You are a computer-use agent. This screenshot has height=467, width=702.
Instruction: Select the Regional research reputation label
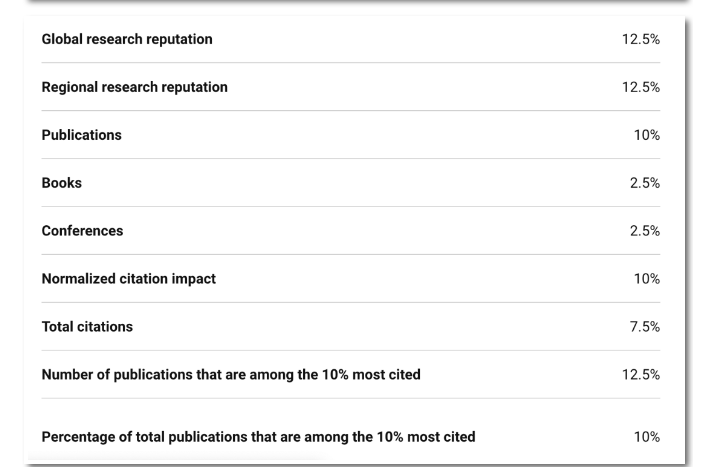(134, 87)
